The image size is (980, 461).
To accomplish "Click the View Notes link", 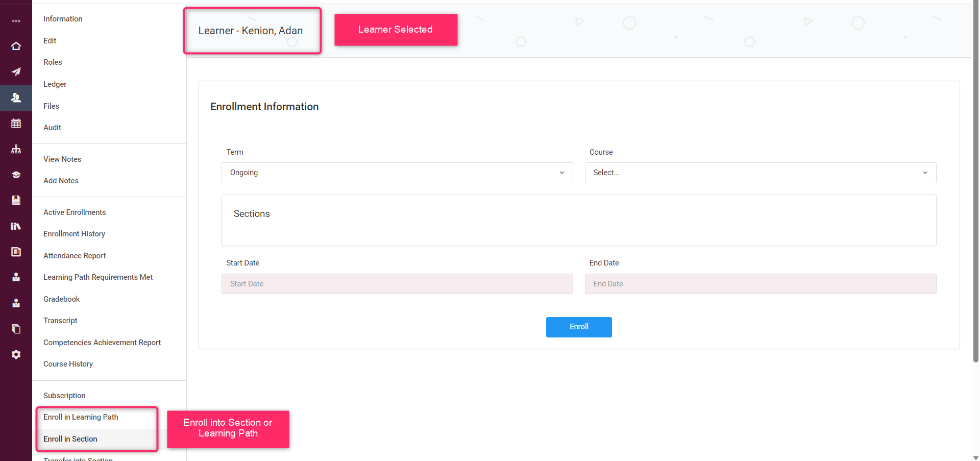I will 62,159.
